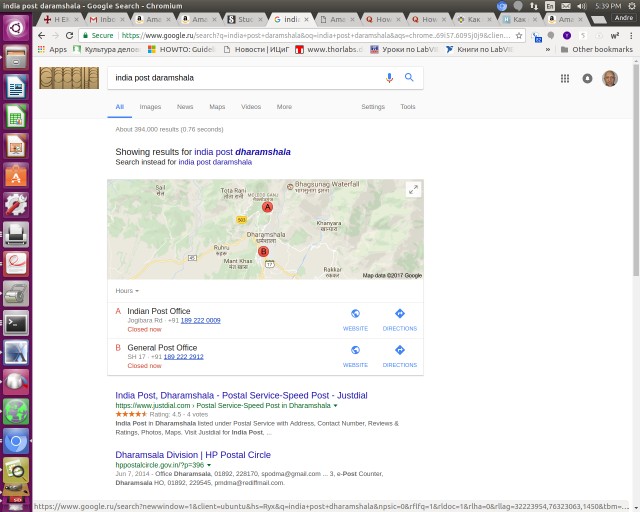The image size is (640, 512).
Task: Open the Terminal from launcher
Action: click(15, 323)
